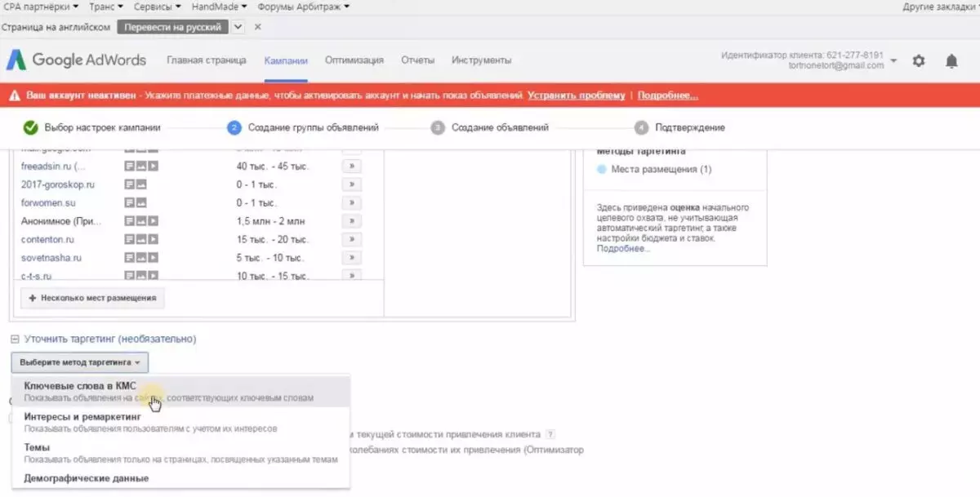Screen dimensions: 980x497
Task: Open the settings gear icon
Action: click(x=919, y=60)
